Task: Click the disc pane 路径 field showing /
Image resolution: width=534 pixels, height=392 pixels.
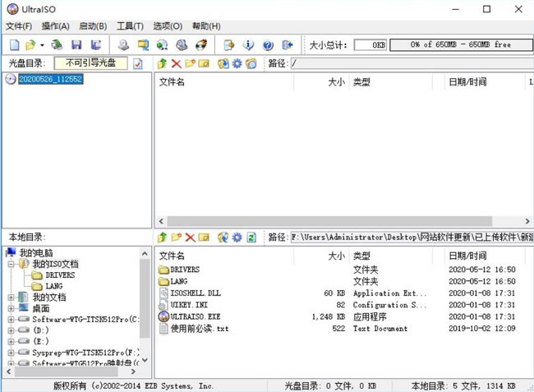Action: coord(412,63)
